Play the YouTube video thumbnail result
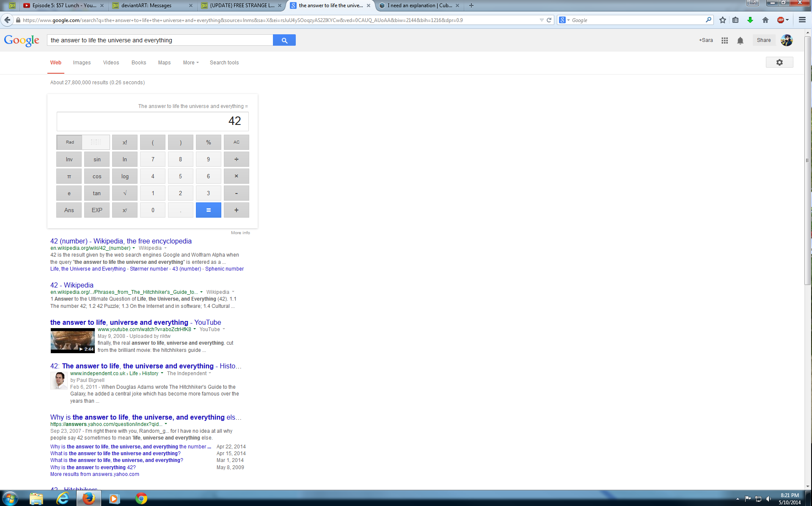Viewport: 812px width, 506px height. [x=73, y=340]
